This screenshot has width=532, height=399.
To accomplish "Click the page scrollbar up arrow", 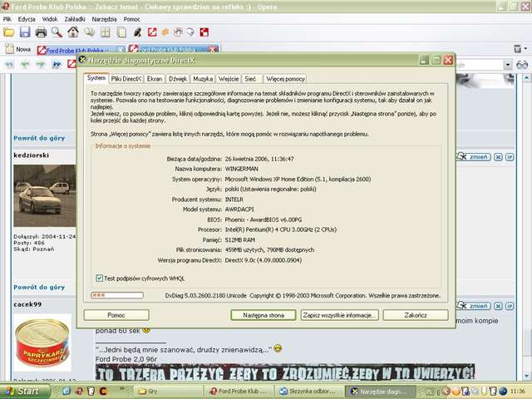I will click(x=526, y=78).
